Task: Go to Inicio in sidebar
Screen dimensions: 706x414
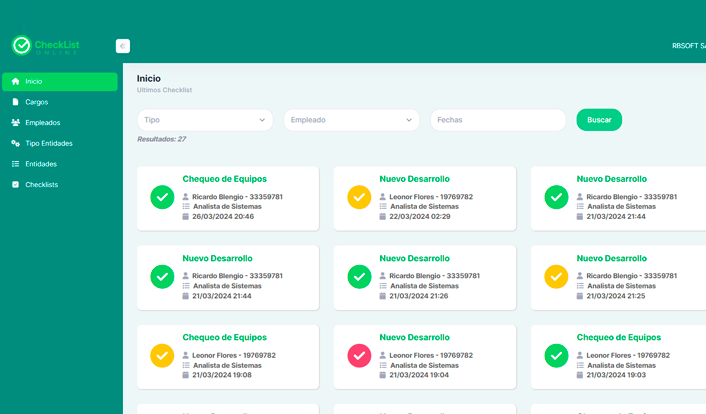Action: click(60, 82)
